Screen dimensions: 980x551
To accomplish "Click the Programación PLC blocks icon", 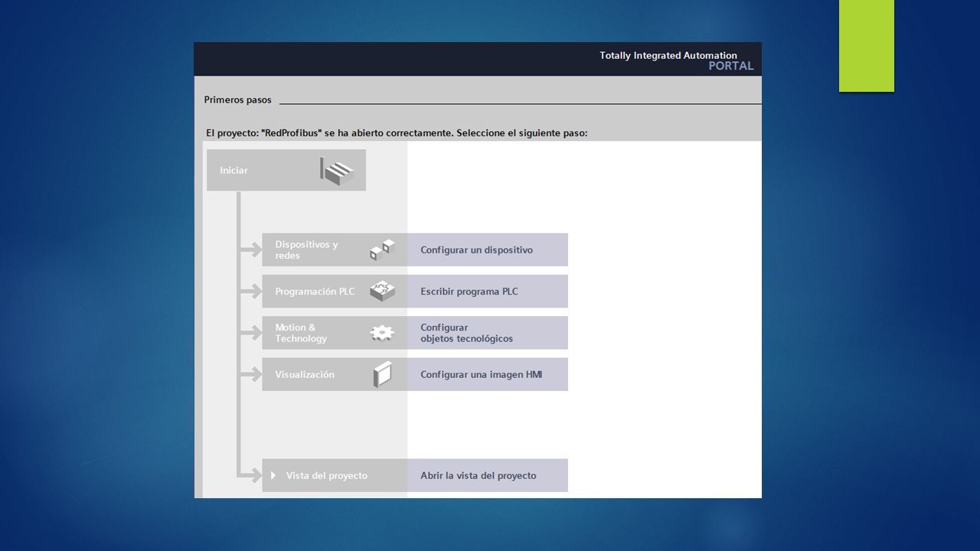I will pyautogui.click(x=382, y=292).
